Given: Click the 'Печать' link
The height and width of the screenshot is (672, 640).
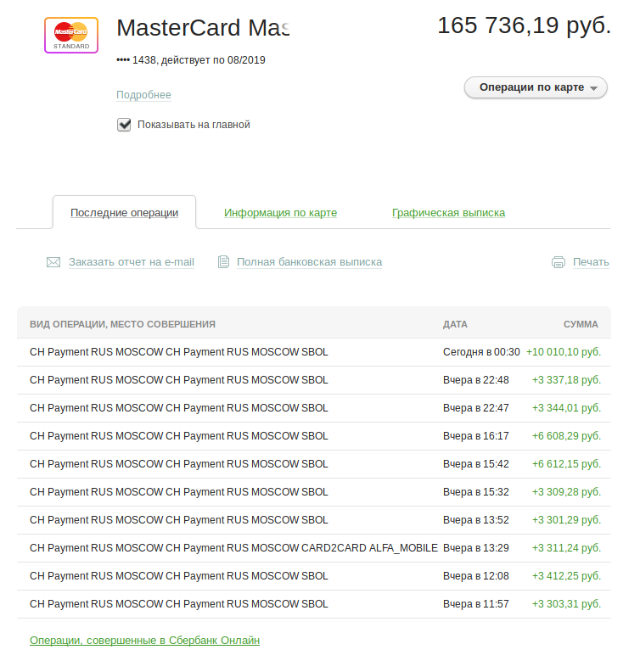Looking at the screenshot, I should 591,262.
